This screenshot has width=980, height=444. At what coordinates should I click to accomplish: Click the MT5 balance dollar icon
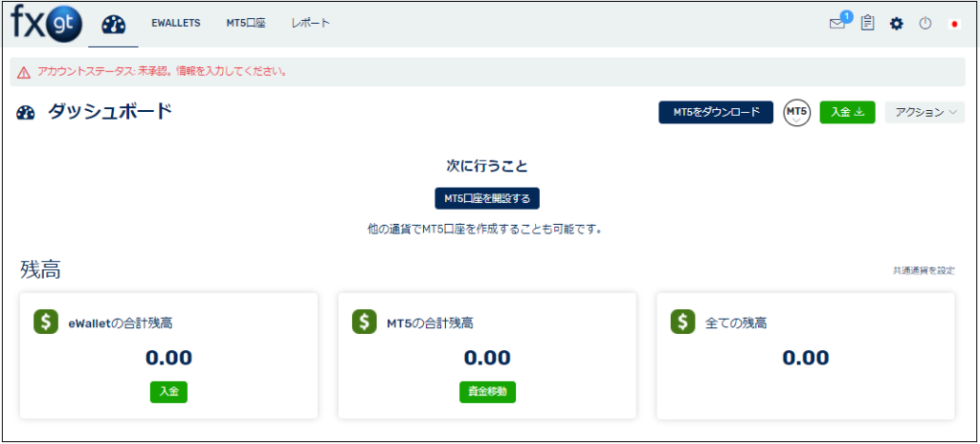pos(364,322)
